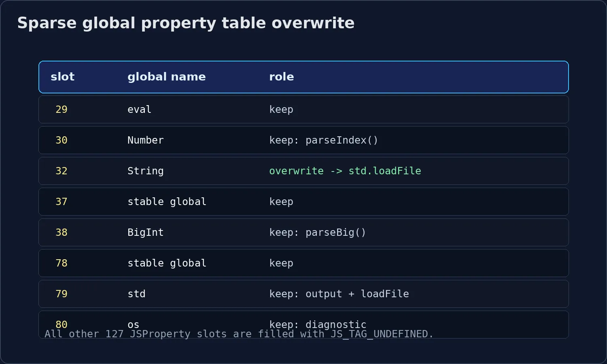Click the 'os' global name cell
Viewport: 607px width, 364px height.
tap(134, 325)
